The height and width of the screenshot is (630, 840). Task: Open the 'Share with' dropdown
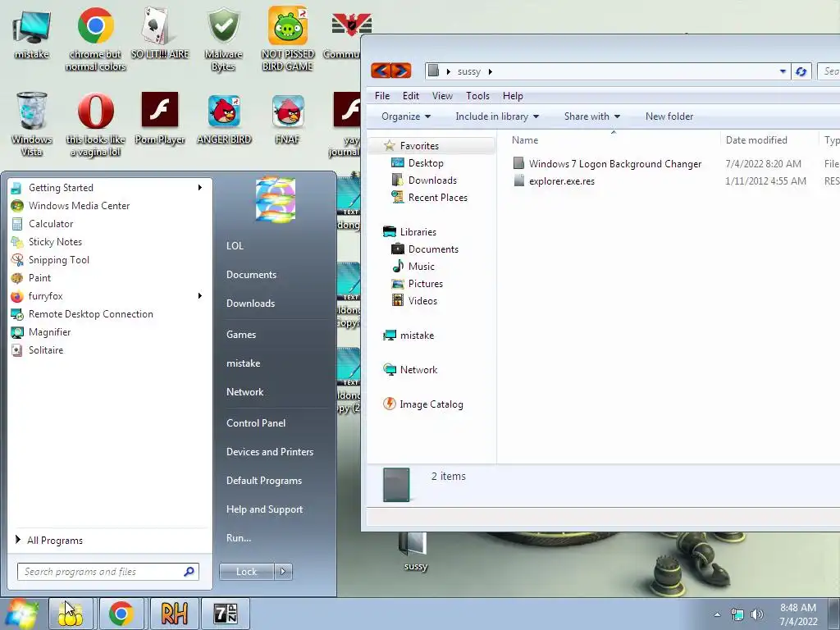591,116
